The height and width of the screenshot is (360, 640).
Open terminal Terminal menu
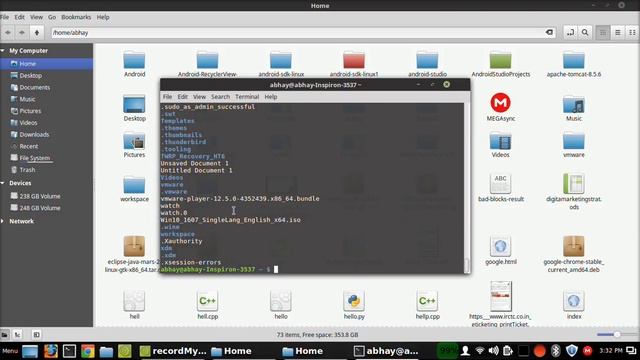(x=247, y=97)
